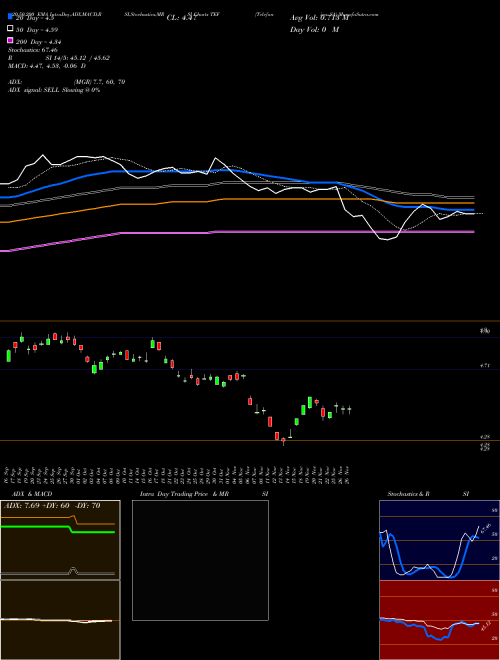This screenshot has height=660, width=500.
Task: Click the 'Day Vol: 0 M' readout
Action: click(314, 29)
